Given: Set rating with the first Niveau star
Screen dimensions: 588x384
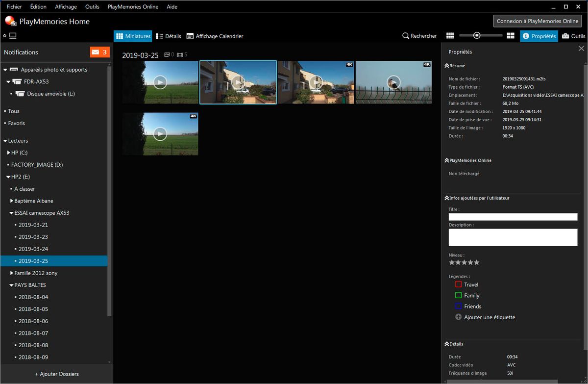Looking at the screenshot, I should pos(452,262).
